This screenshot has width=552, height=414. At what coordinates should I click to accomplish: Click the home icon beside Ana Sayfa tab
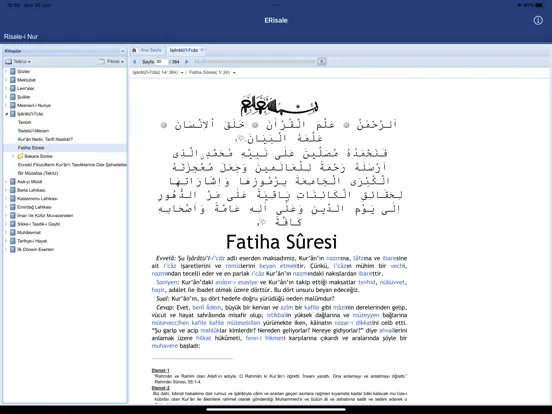(134, 50)
